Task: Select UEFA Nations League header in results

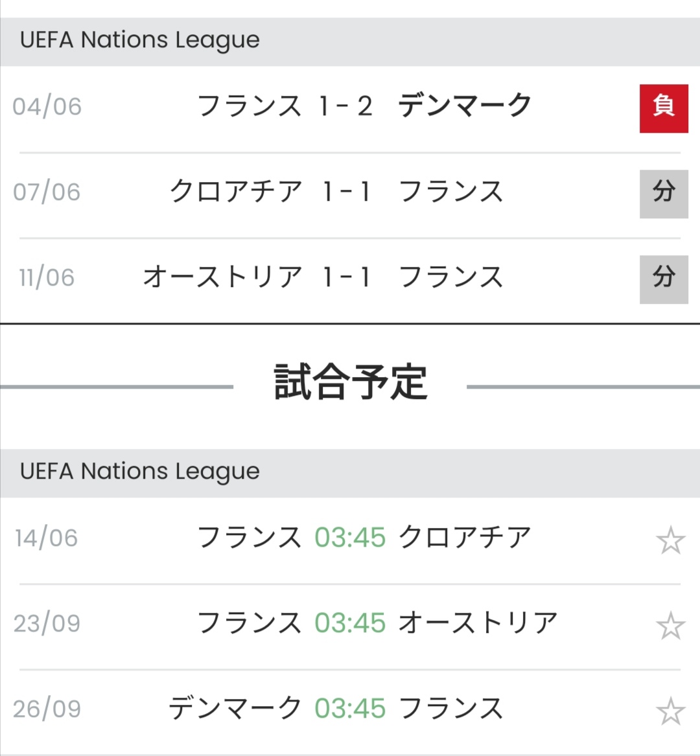Action: (140, 40)
